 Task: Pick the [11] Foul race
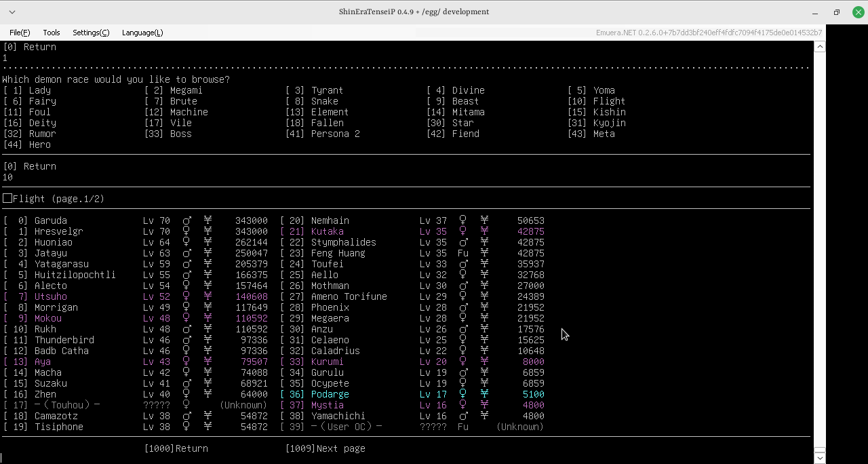click(27, 112)
